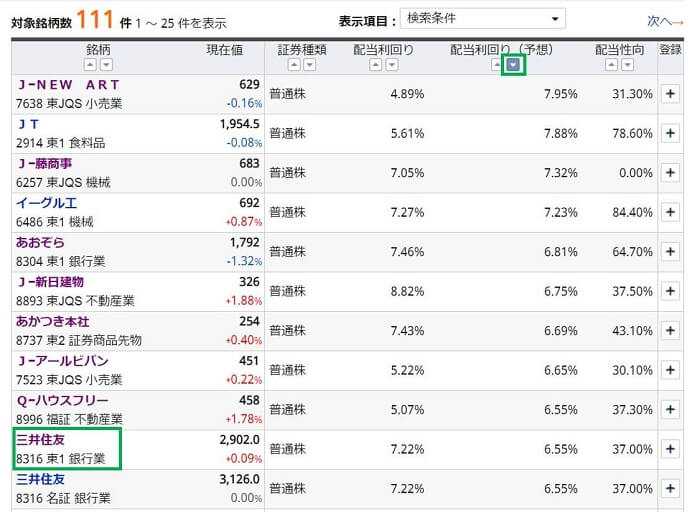Sort 配当利回り（予想）column ascending
The image size is (700, 512).
496,65
